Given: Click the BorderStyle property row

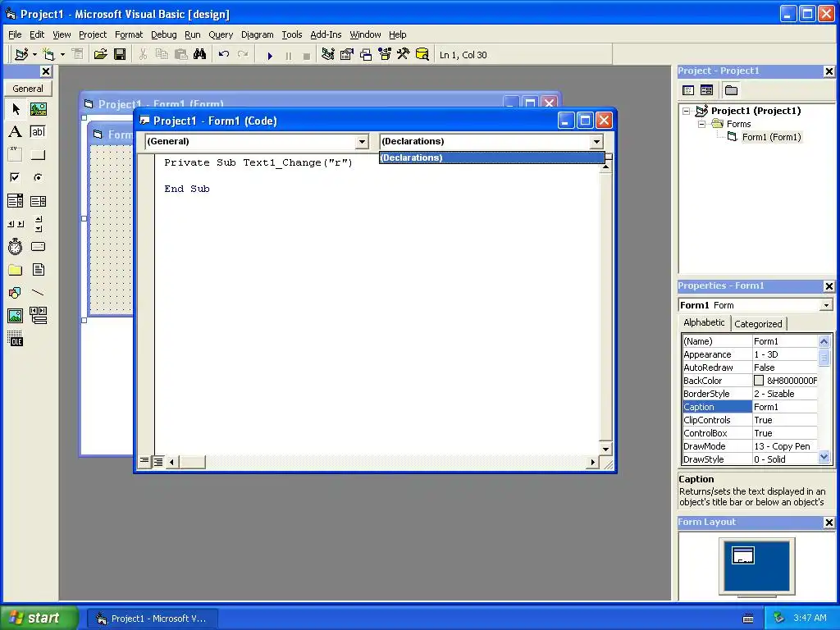Looking at the screenshot, I should [750, 394].
